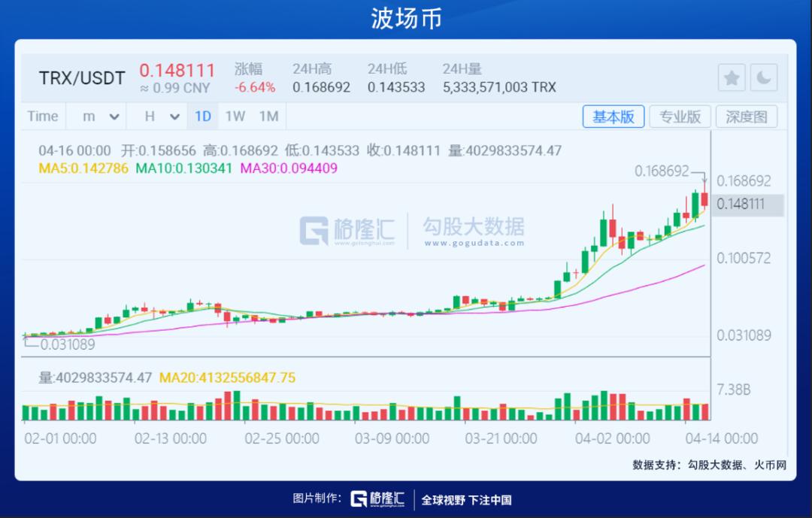Viewport: 812px width, 518px height.
Task: Switch to the 1M timeframe
Action: click(268, 116)
